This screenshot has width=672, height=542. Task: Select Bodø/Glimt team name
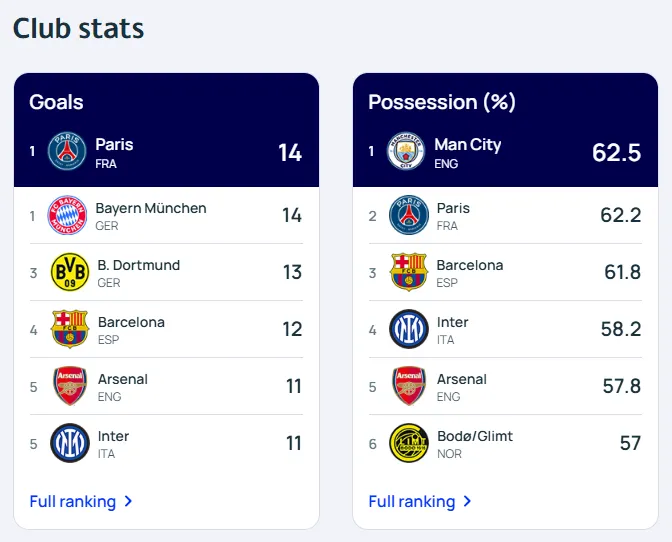pyautogui.click(x=475, y=436)
